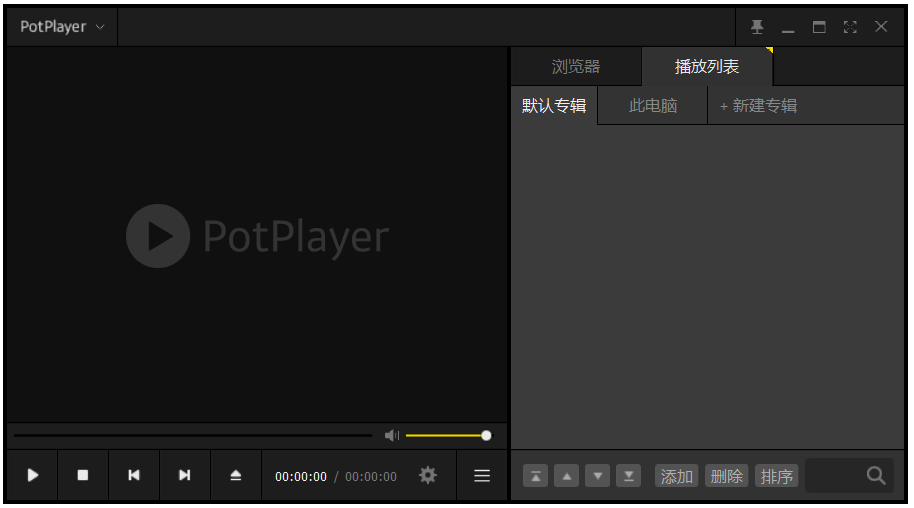Click the playback seek bar

point(193,436)
